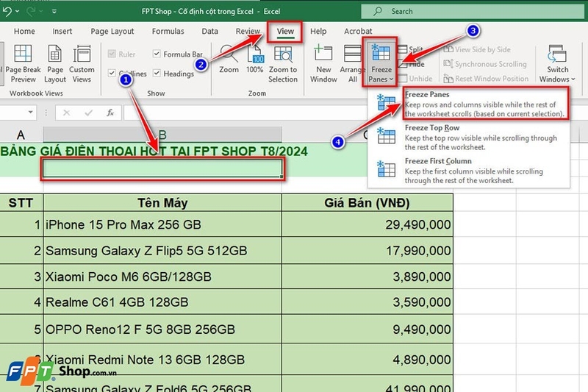Select cell Xiaomi Redmi Note 13 6GB 128GB
Viewport: 588px width, 392px height.
pos(162,360)
